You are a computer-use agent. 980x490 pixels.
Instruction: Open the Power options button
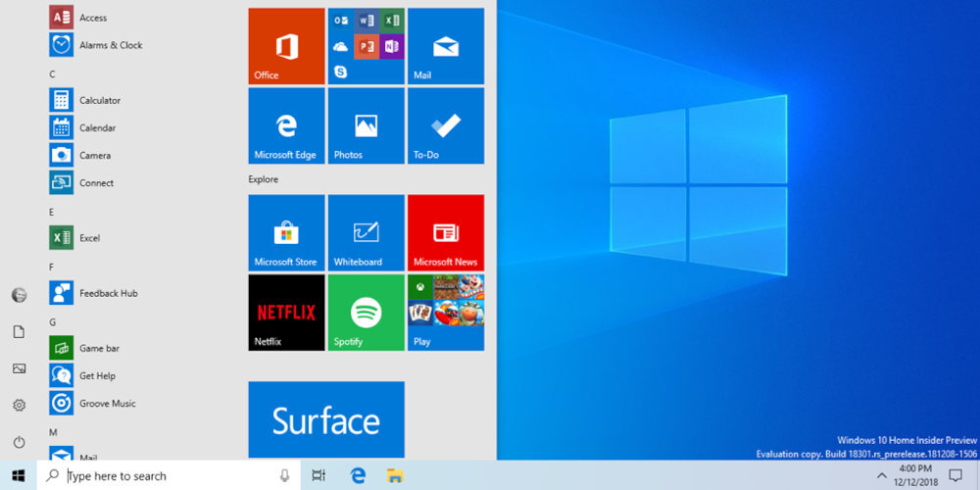coord(20,443)
